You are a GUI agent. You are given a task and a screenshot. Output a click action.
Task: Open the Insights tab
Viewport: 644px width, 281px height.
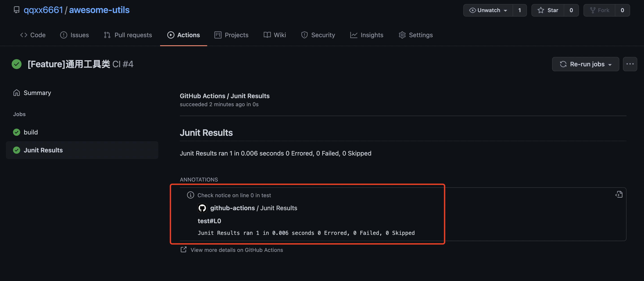[x=366, y=35]
